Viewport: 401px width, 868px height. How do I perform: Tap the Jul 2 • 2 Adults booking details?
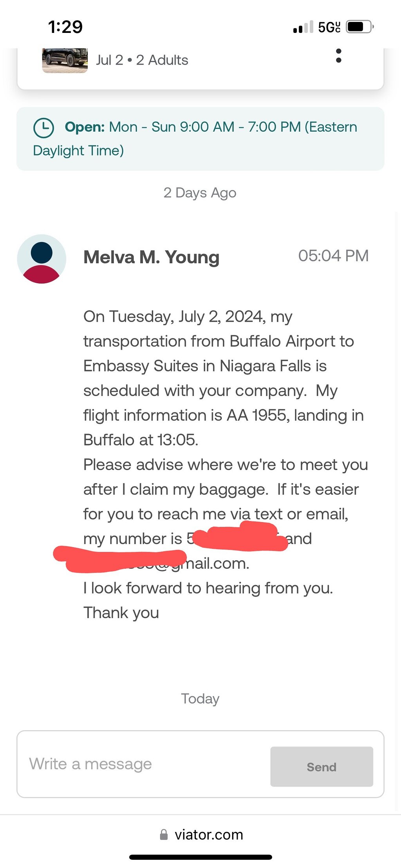(x=142, y=60)
